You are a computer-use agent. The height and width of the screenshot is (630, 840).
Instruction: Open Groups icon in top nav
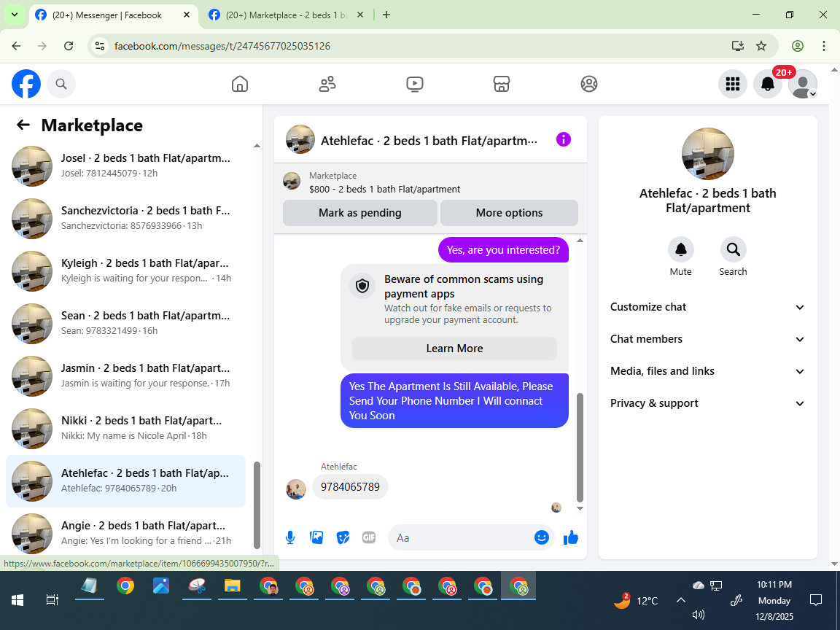(x=588, y=84)
